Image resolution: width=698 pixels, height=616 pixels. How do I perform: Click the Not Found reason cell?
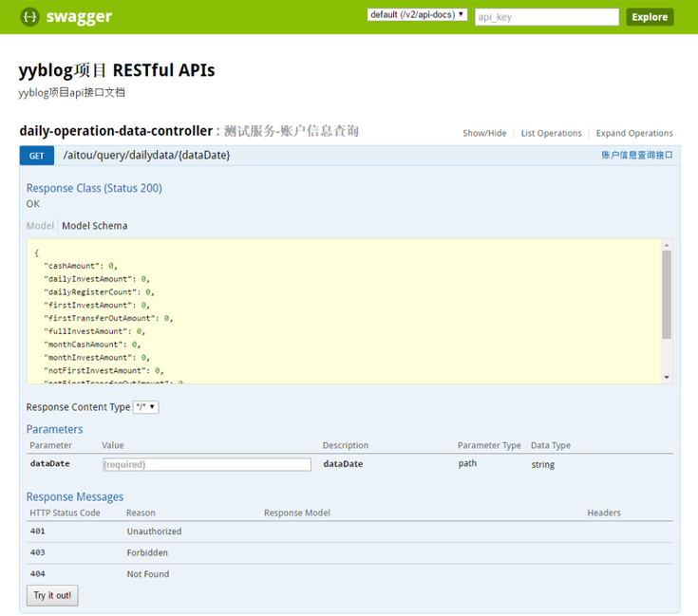[148, 573]
